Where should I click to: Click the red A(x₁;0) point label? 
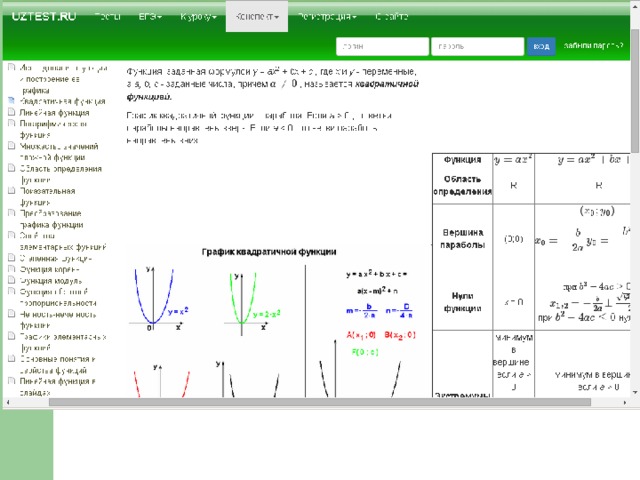click(361, 335)
